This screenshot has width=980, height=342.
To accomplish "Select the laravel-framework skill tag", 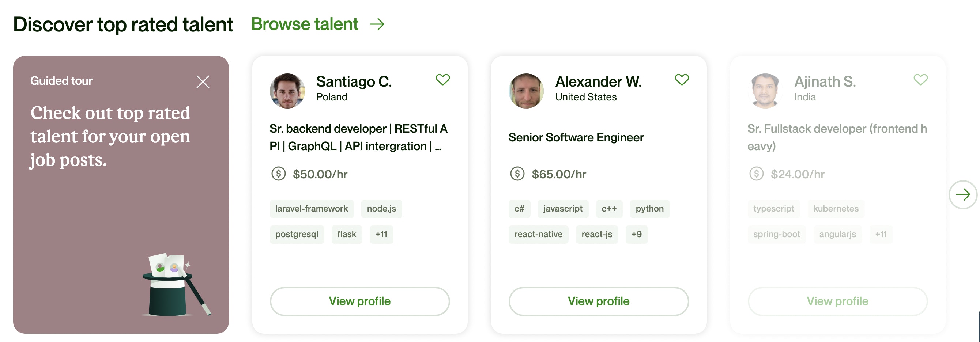I will point(312,209).
